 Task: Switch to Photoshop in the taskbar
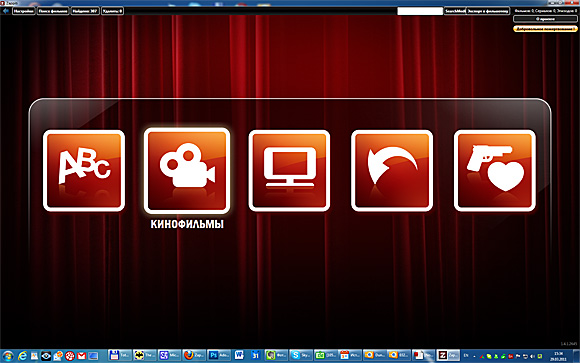coord(219,355)
